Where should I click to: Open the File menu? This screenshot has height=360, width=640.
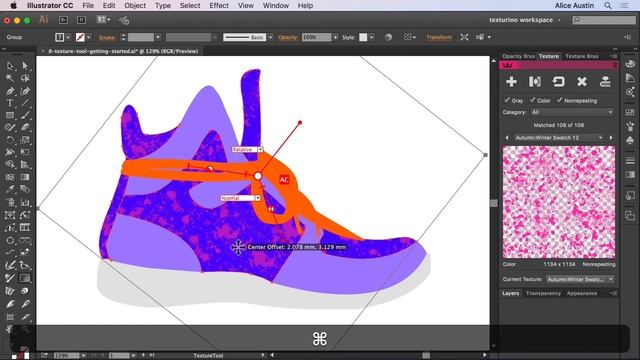click(x=88, y=5)
